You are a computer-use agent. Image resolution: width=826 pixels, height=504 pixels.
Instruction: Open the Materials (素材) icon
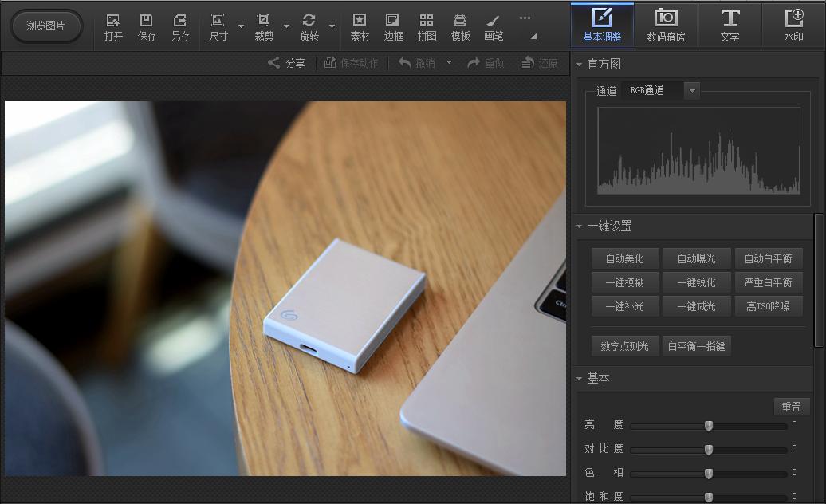[x=360, y=26]
